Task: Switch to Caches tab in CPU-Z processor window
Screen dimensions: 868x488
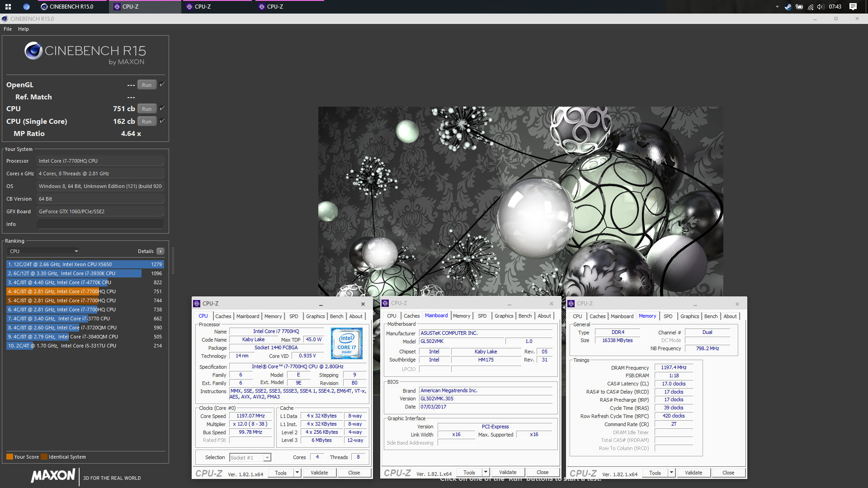Action: pos(223,316)
